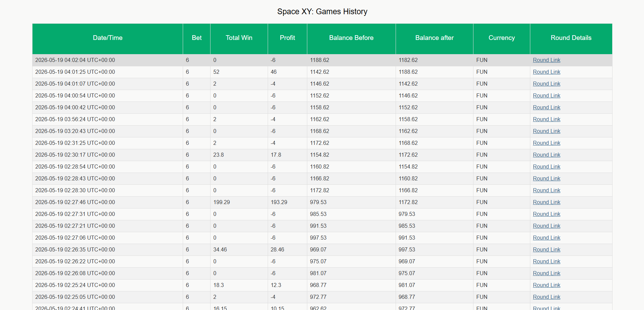Open Round Link for 02:26:35 row
This screenshot has width=644, height=310.
pos(547,249)
